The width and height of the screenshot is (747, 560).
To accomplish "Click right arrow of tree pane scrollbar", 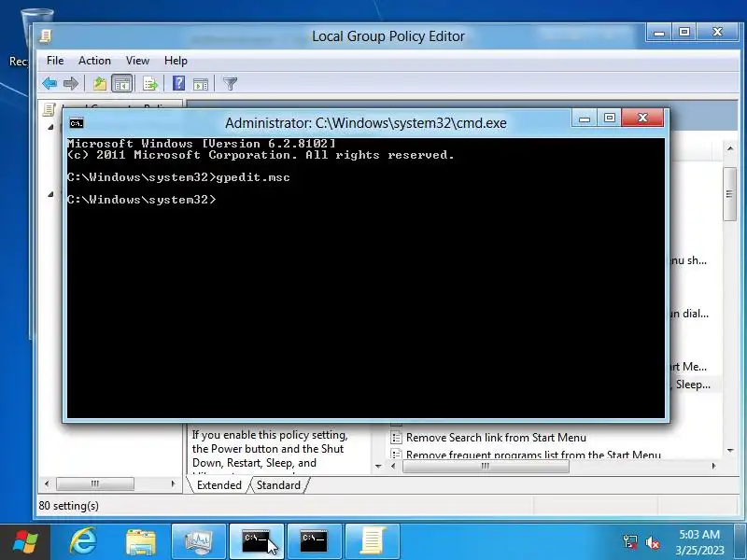I will (x=174, y=483).
